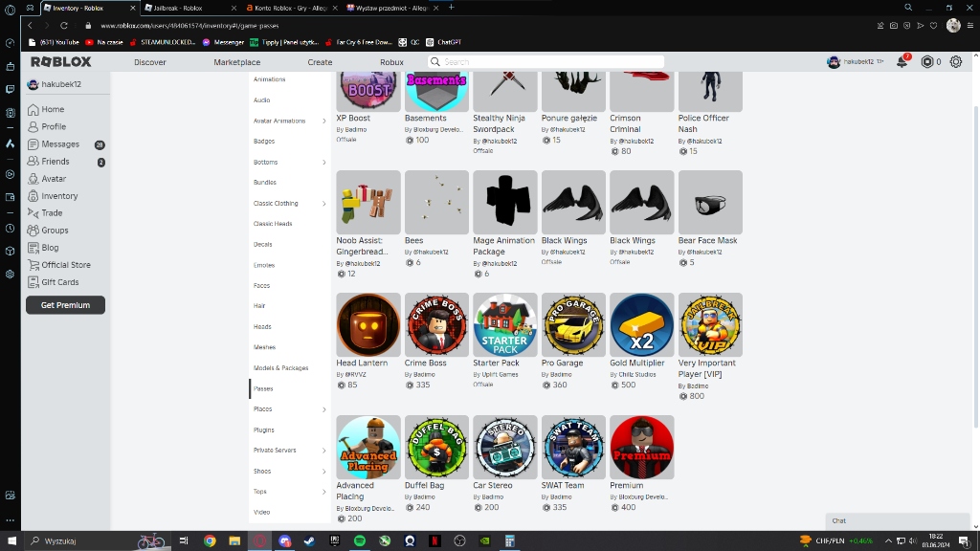980x551 pixels.
Task: Open the Duffel Bag thumbnail
Action: [436, 448]
